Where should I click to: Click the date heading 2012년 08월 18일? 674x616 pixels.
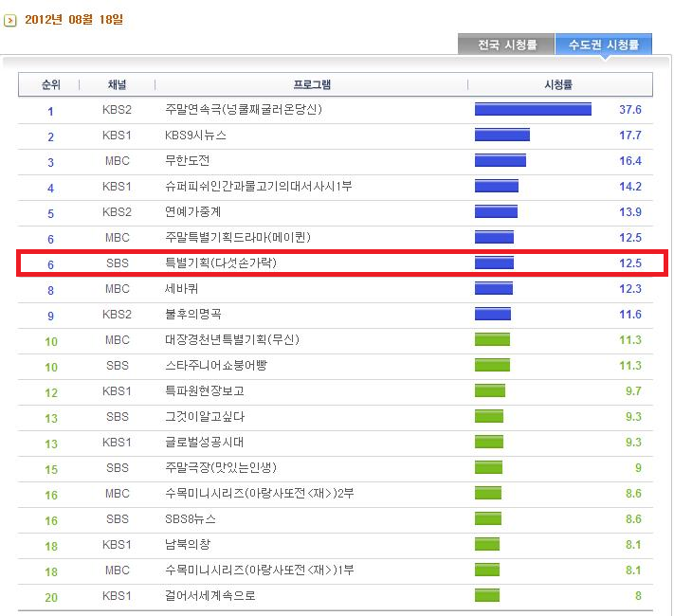click(74, 20)
